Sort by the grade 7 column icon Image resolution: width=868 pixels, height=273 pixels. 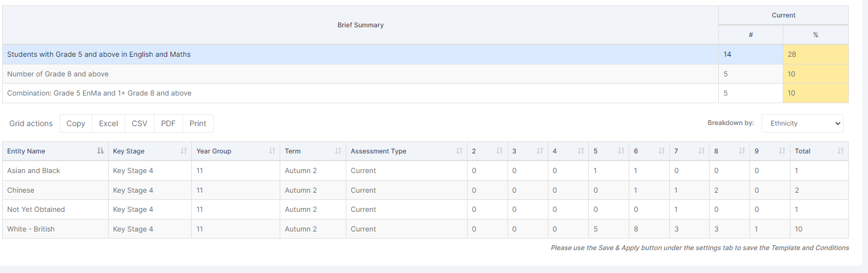(x=702, y=151)
